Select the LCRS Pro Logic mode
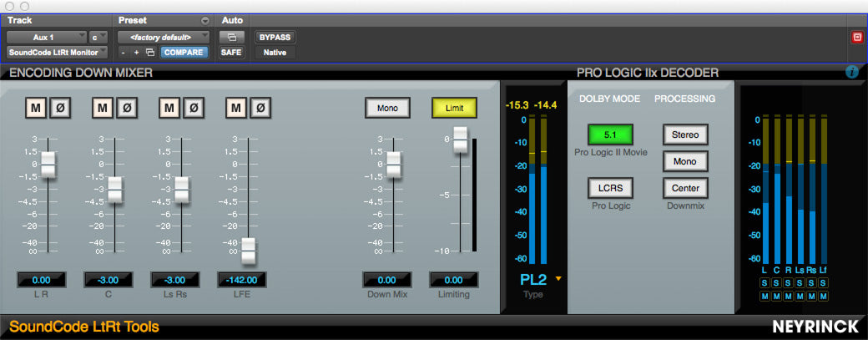The image size is (868, 340). coord(610,188)
